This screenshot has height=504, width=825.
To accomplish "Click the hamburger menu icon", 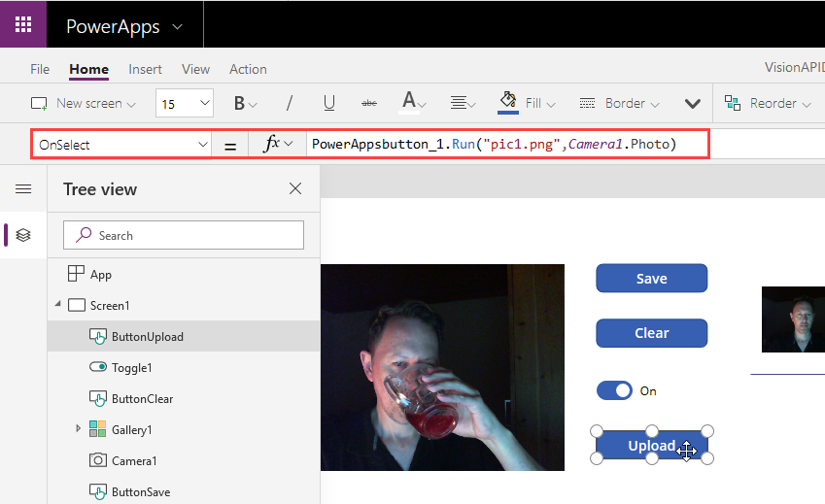I will point(23,189).
